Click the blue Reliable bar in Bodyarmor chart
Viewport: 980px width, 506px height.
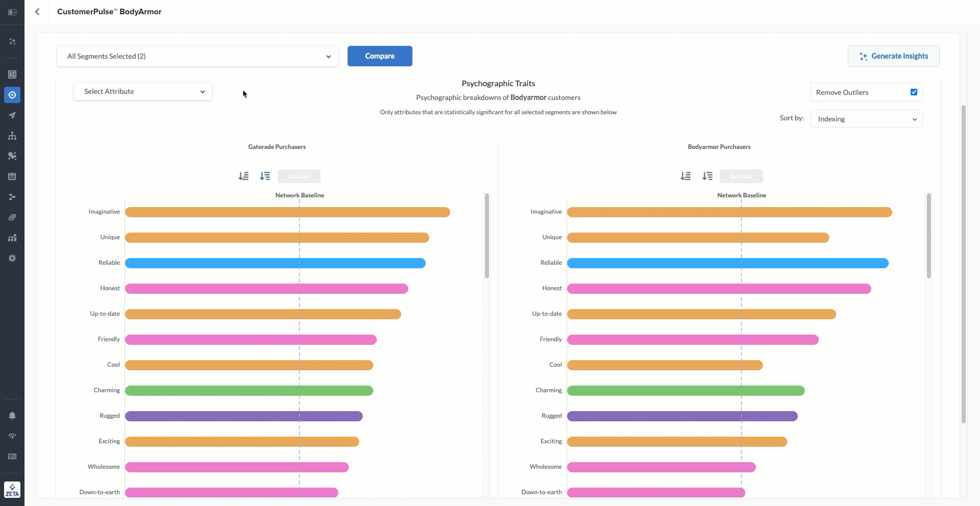[x=728, y=263]
